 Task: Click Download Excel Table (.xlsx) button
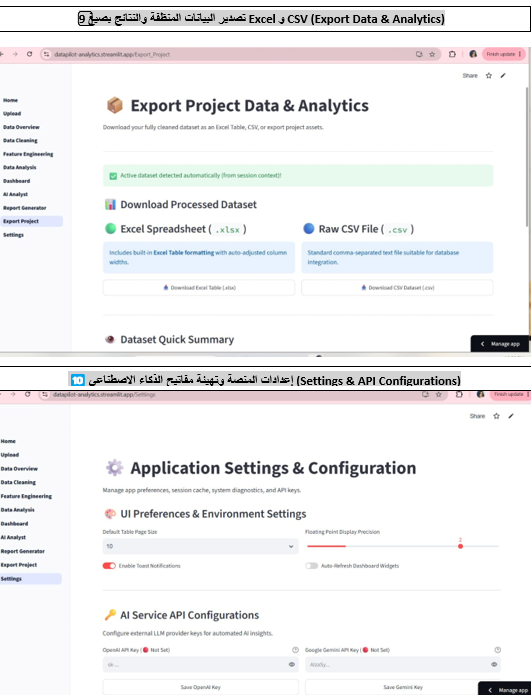coord(199,288)
